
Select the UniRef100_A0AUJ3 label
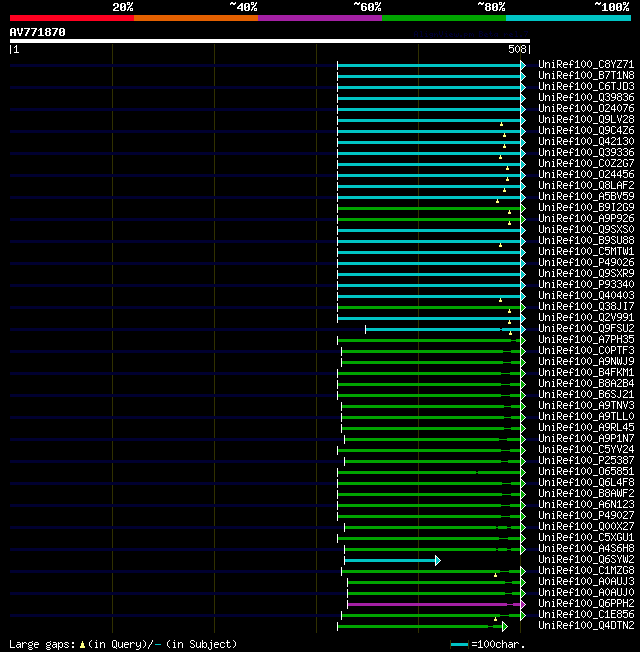pyautogui.click(x=586, y=582)
